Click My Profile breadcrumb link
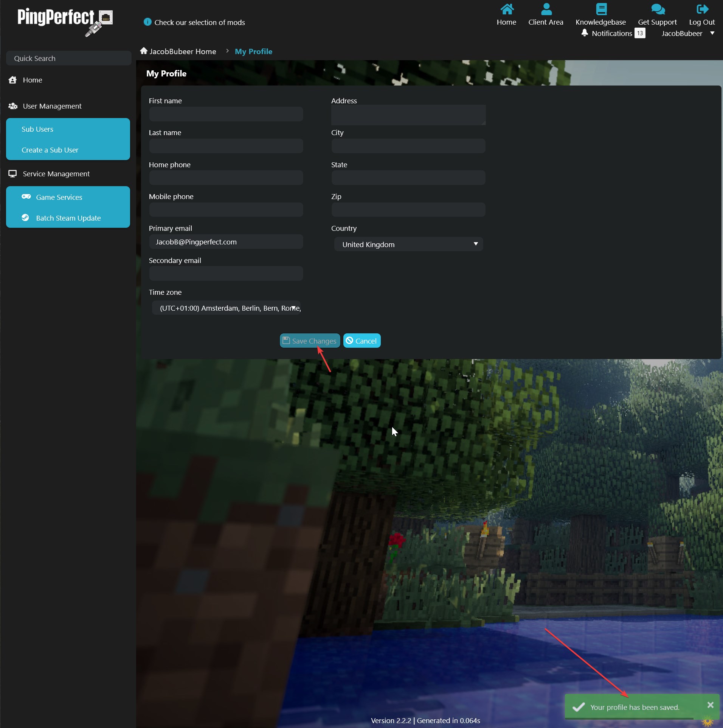Screen dimensions: 723x728 coord(254,51)
